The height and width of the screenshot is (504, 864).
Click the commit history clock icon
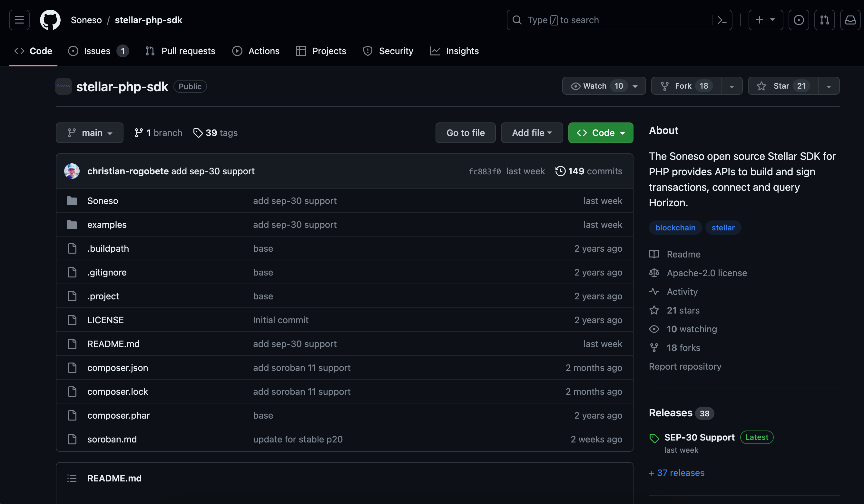point(560,171)
